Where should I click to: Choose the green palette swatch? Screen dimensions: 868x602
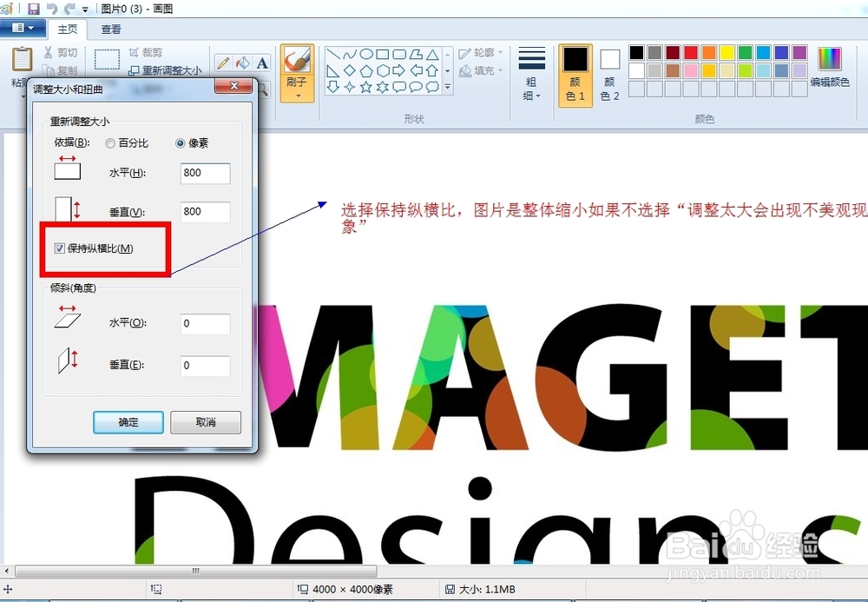[x=745, y=53]
